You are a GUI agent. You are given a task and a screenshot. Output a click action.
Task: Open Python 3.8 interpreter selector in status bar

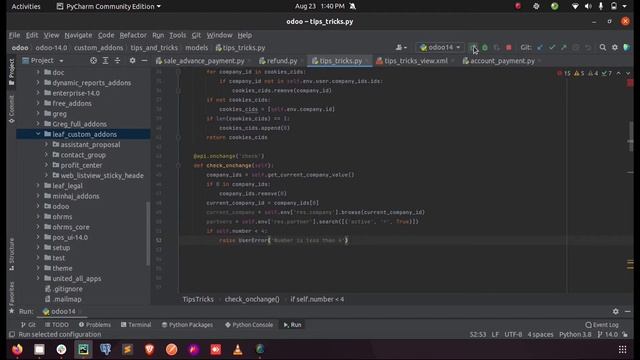575,334
